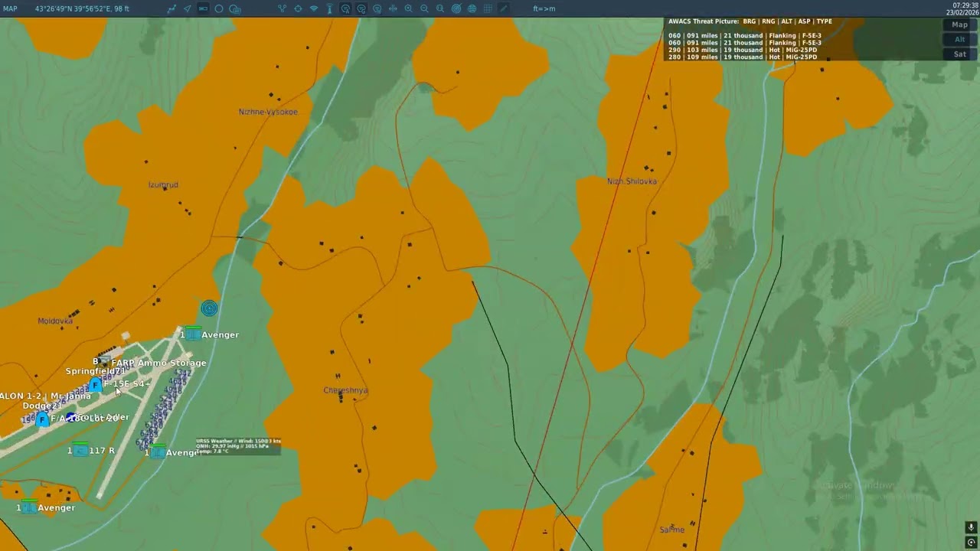
Task: Click the Moldovka town label
Action: tap(55, 321)
